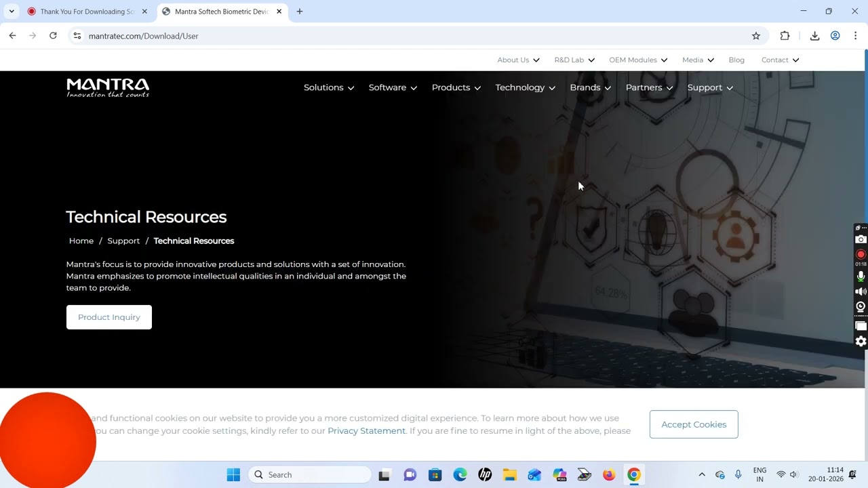Expand the OEM Modules dropdown
868x488 pixels.
pyautogui.click(x=638, y=60)
